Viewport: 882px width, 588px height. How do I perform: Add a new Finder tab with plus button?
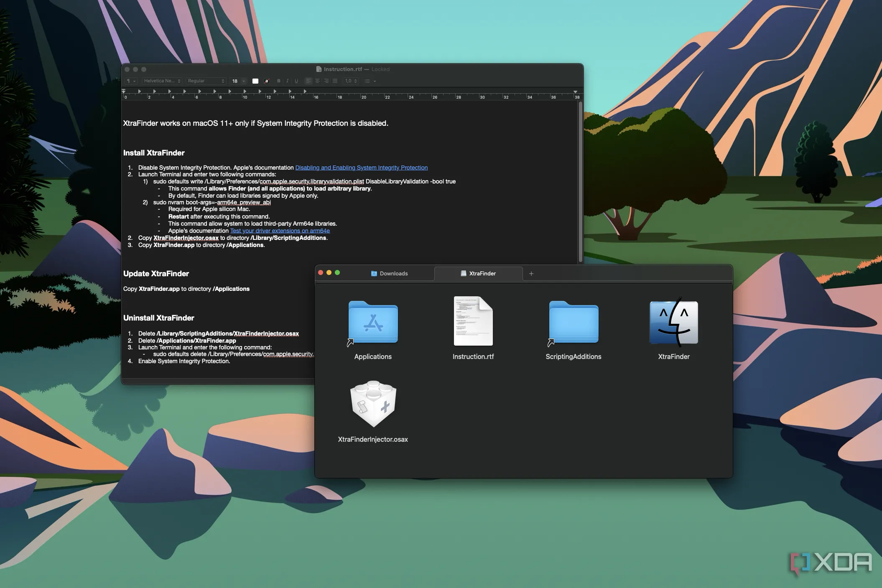coord(531,274)
